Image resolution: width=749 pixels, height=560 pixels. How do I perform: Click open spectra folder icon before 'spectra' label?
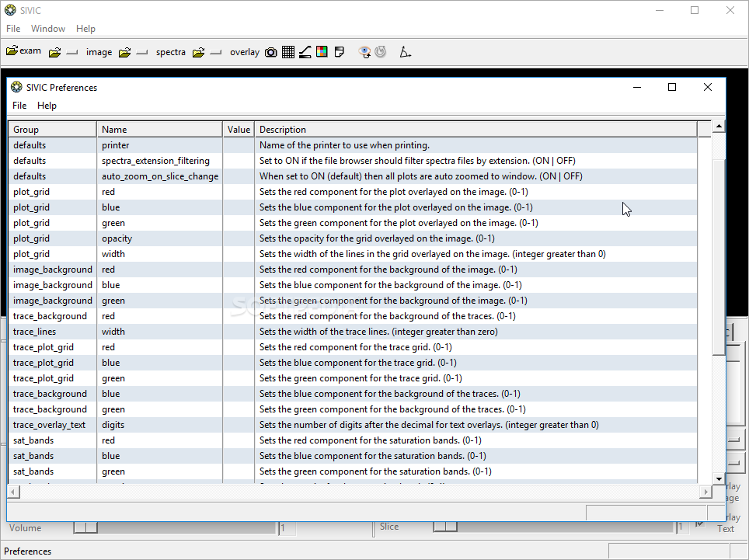pyautogui.click(x=124, y=52)
